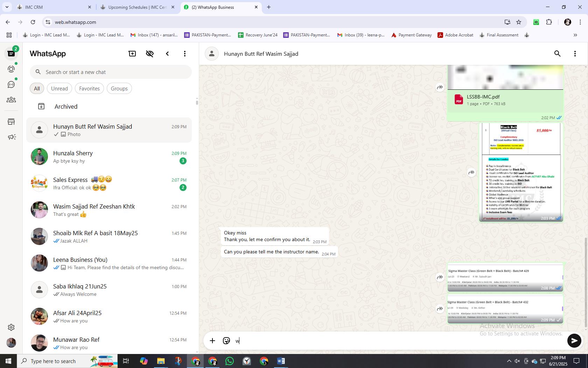The height and width of the screenshot is (368, 588).
Task: Reload the WhatsApp web page
Action: point(33,22)
